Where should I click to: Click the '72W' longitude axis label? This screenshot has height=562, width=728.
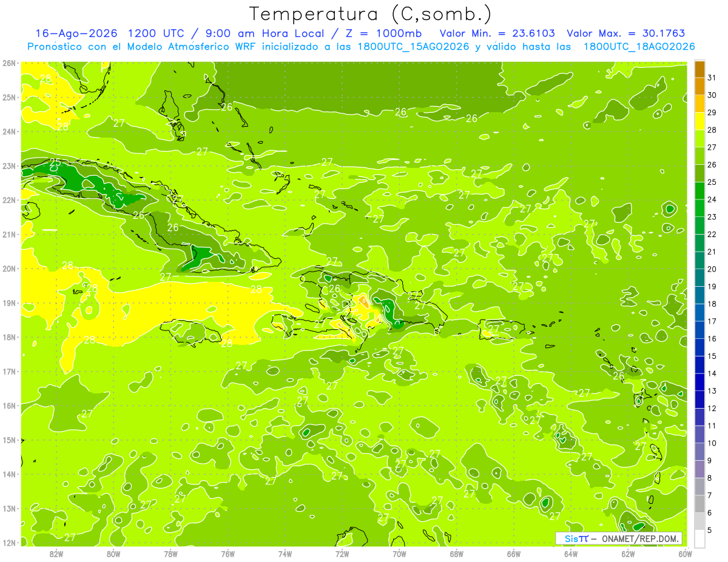(x=342, y=554)
